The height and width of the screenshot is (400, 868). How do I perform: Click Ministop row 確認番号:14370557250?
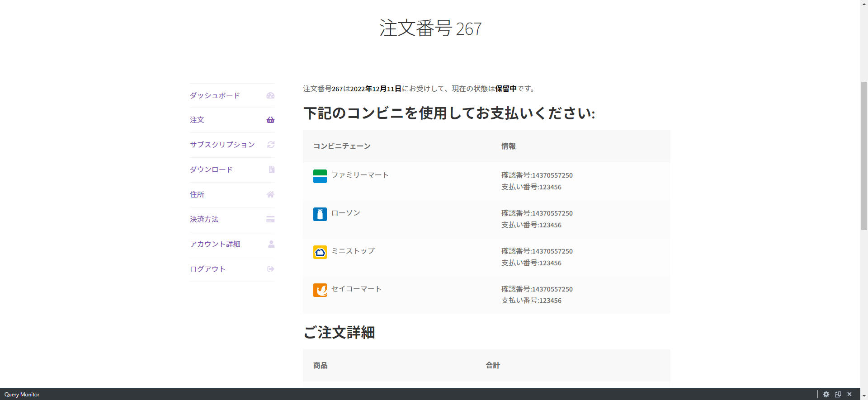(x=537, y=251)
